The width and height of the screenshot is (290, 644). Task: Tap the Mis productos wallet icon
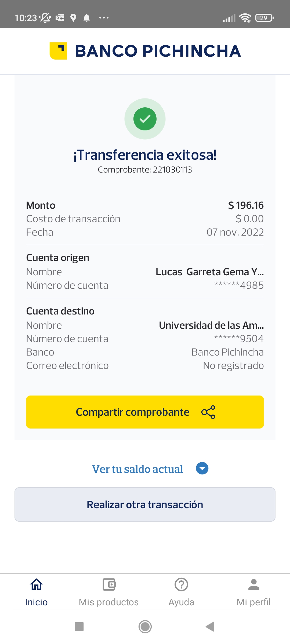click(x=109, y=584)
